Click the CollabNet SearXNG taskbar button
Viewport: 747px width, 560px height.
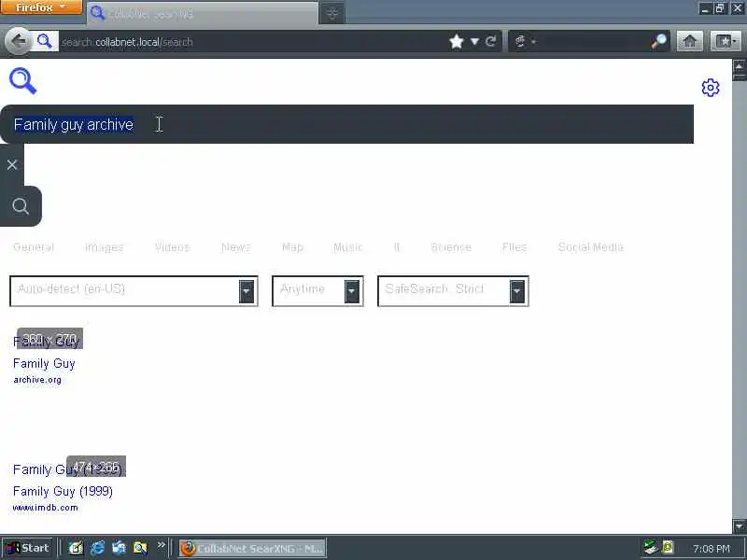(252, 548)
